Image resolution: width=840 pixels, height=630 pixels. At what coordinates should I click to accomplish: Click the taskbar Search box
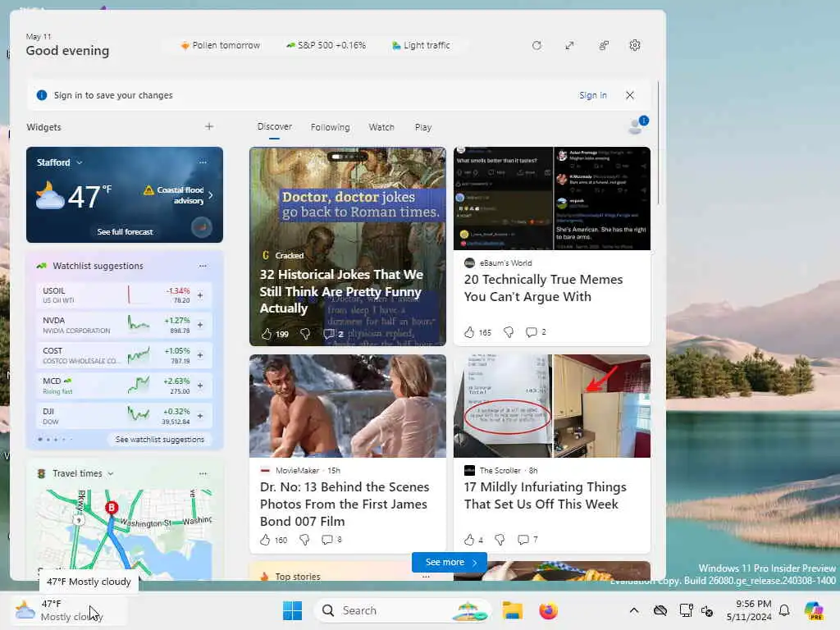[403, 610]
